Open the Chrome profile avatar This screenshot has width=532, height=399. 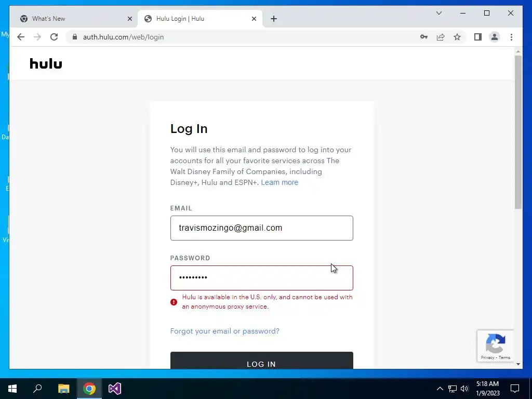[x=495, y=37]
